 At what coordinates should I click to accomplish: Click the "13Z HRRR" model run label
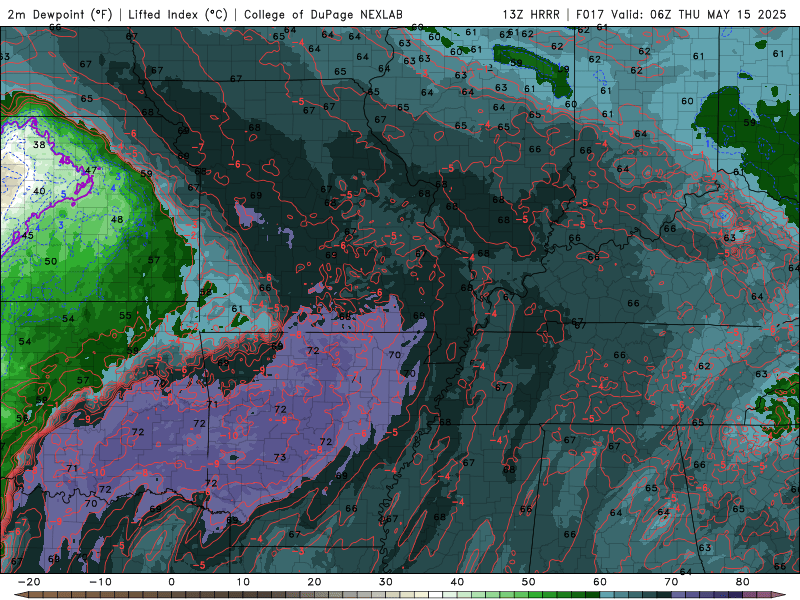pos(531,14)
